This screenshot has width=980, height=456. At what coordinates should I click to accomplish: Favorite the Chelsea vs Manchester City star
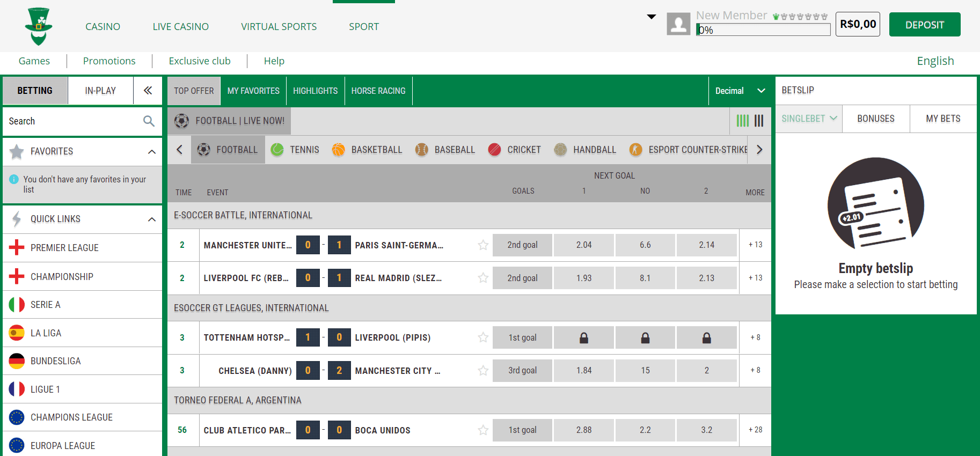click(x=483, y=371)
